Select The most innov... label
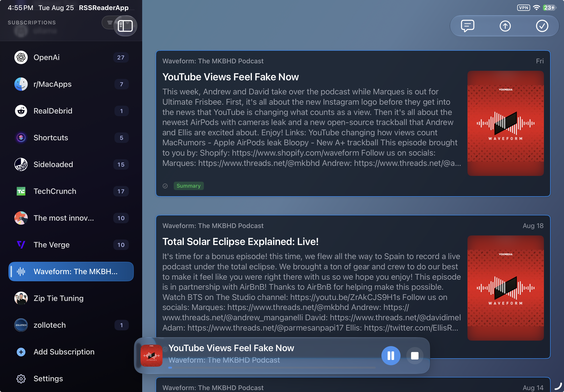Image resolution: width=564 pixels, height=392 pixels. (64, 218)
